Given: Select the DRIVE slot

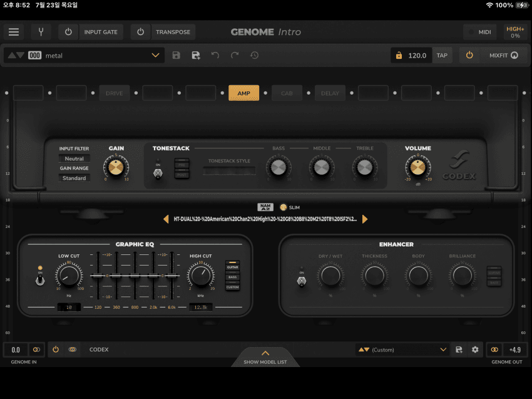Looking at the screenshot, I should [x=115, y=93].
